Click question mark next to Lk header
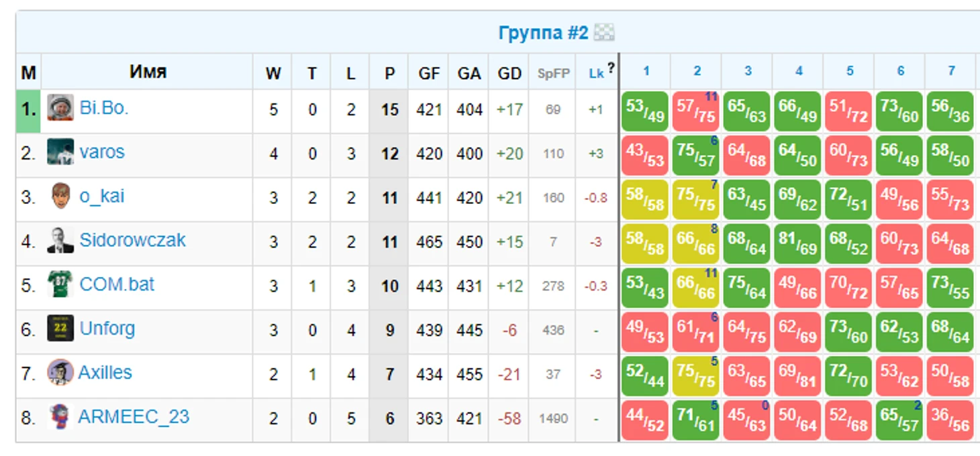This screenshot has height=456, width=980. [x=611, y=67]
